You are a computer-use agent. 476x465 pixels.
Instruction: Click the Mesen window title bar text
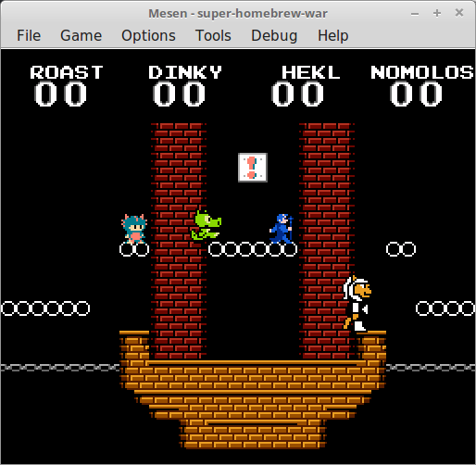tap(238, 14)
